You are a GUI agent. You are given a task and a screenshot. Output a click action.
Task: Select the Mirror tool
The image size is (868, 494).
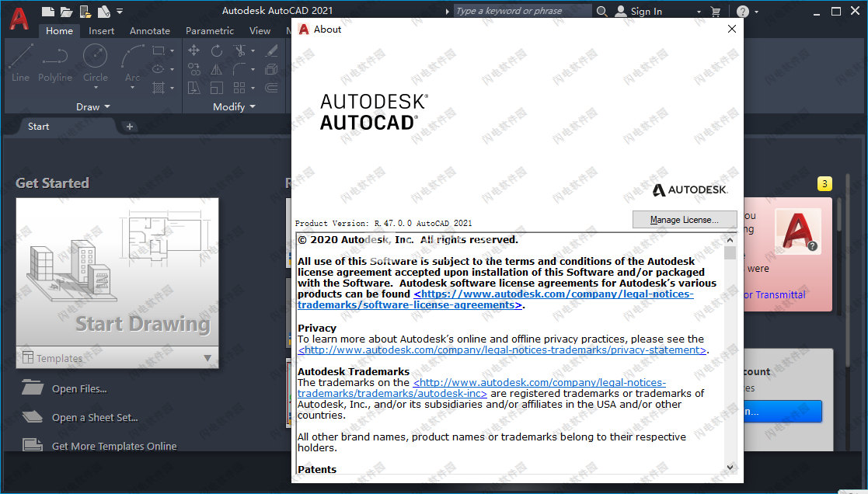(217, 69)
